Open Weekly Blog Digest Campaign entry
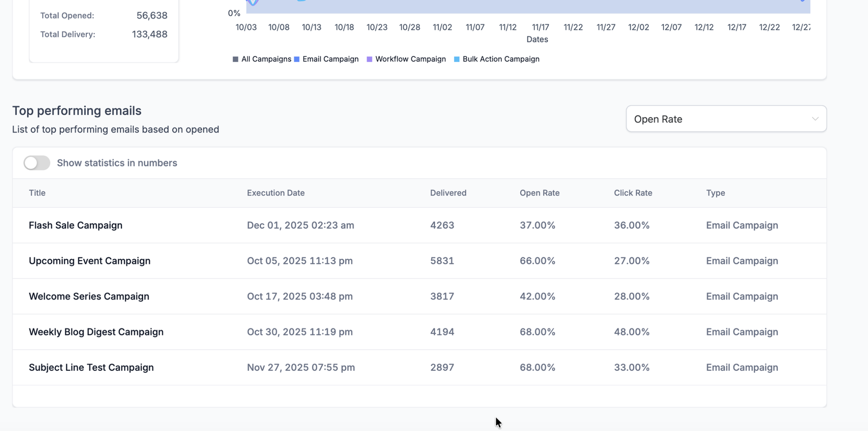Image resolution: width=868 pixels, height=431 pixels. click(96, 332)
